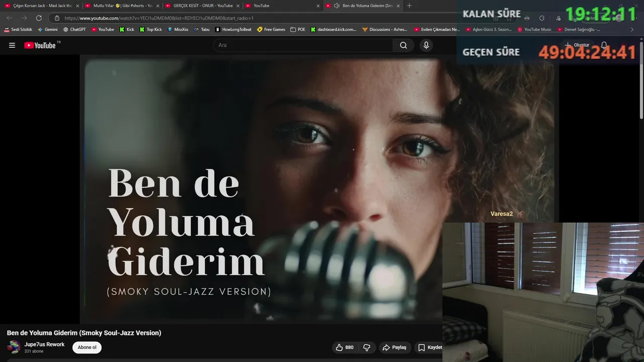Open the ChatGPT bookmark
644x362 pixels.
click(x=74, y=30)
